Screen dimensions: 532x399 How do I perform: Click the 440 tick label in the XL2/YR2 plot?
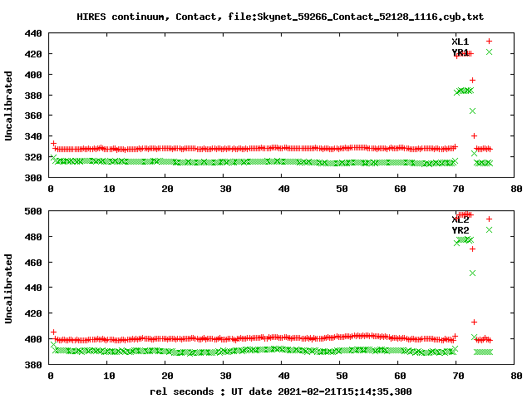33,288
